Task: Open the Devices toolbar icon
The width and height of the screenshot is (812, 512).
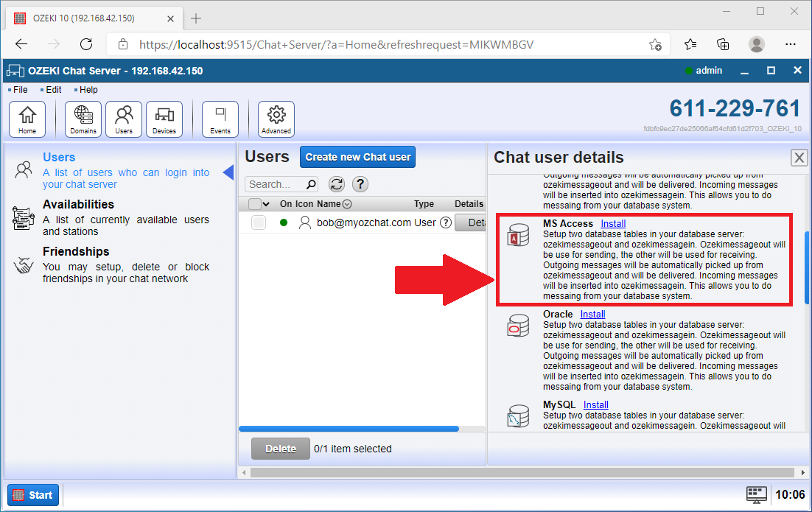Action: pos(164,119)
